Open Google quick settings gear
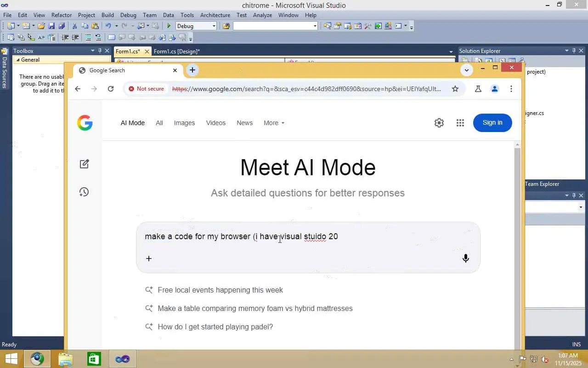The width and height of the screenshot is (588, 368). pos(439,123)
